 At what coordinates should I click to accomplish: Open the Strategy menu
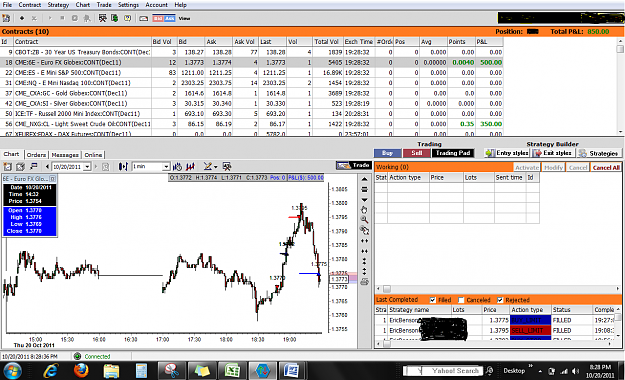58,5
